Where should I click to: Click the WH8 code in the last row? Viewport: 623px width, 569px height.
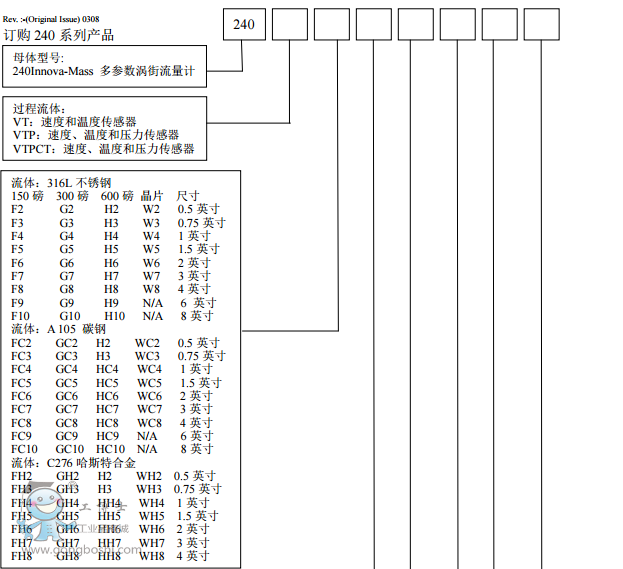pyautogui.click(x=151, y=556)
